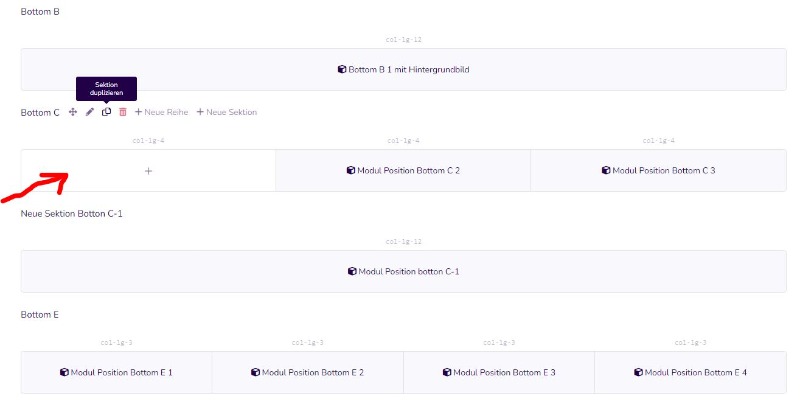Click the Bottom B section title
Image resolution: width=800 pixels, height=405 pixels.
tap(40, 12)
